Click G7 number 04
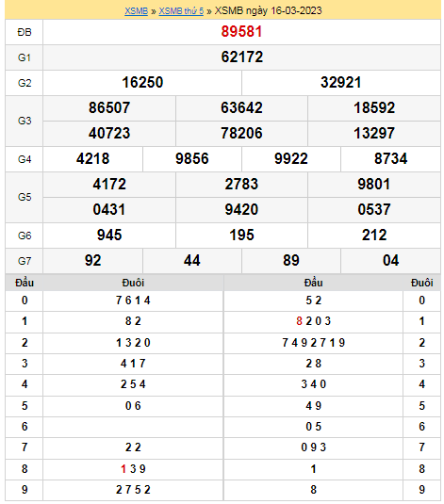 [390, 260]
